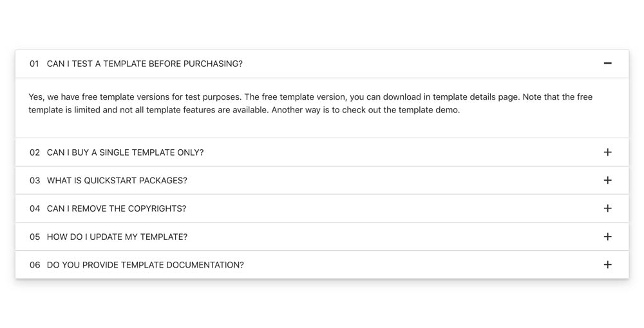Click the answer paragraph starting "Yes, we have"
This screenshot has height=328, width=644.
(310, 104)
